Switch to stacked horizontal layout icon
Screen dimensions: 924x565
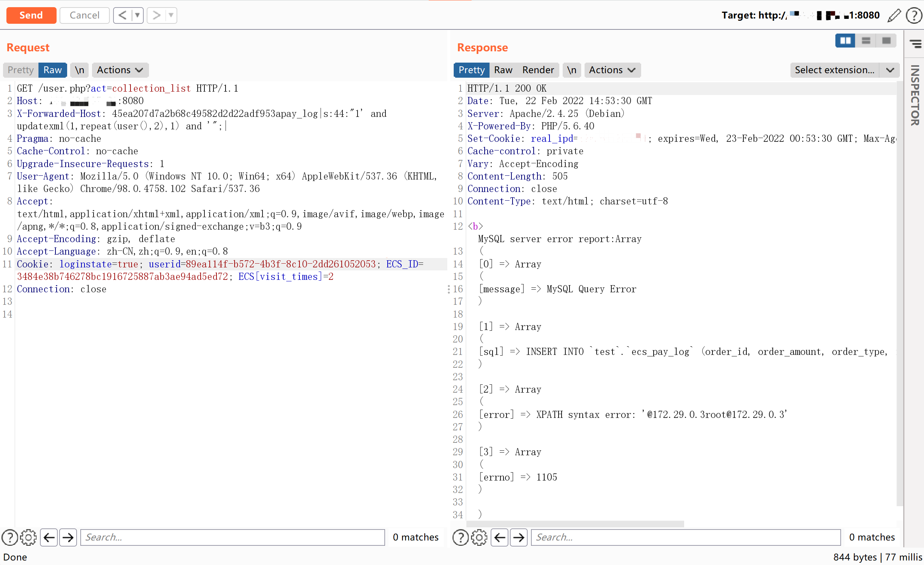866,40
